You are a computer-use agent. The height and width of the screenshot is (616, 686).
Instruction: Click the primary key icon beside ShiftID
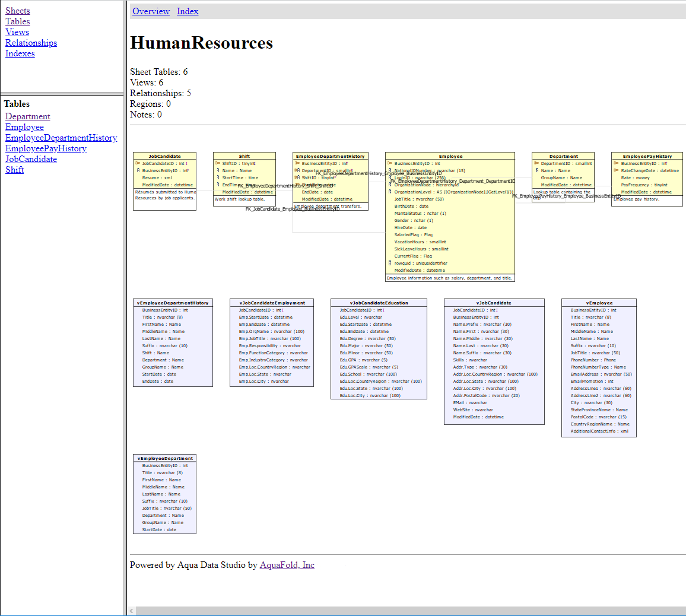tap(218, 163)
